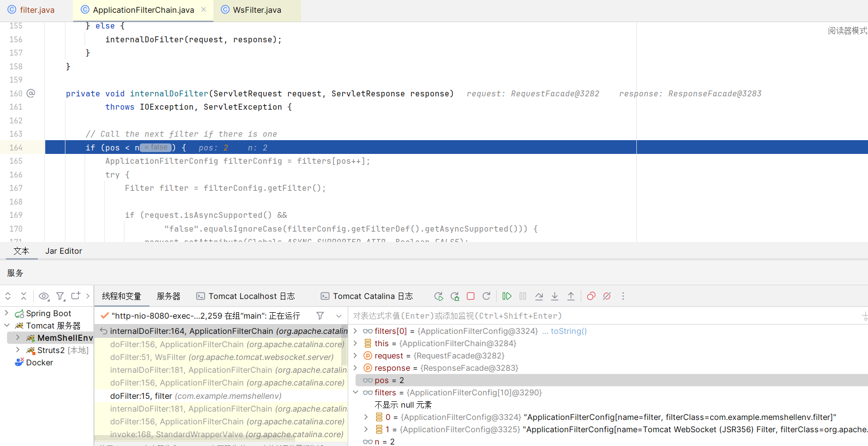Image resolution: width=868 pixels, height=446 pixels.
Task: Open the services filter options
Action: pyautogui.click(x=60, y=296)
